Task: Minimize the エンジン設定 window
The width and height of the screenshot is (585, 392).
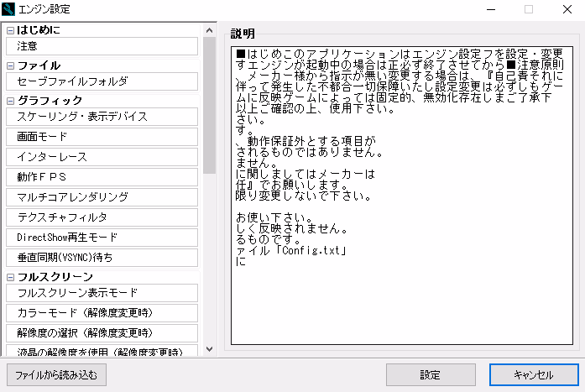Action: (491, 9)
